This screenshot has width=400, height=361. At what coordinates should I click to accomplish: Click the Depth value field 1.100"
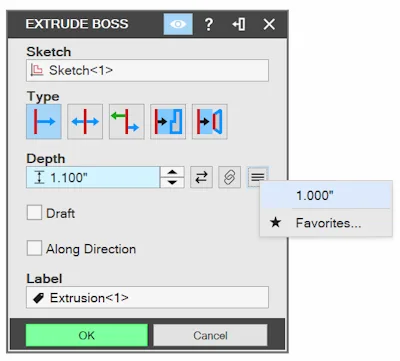[x=93, y=177]
